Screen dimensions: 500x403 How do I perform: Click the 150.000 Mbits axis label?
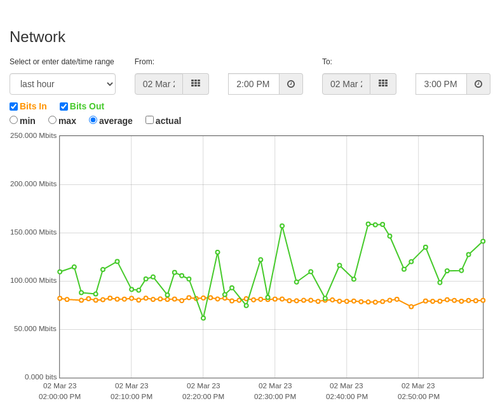point(33,232)
